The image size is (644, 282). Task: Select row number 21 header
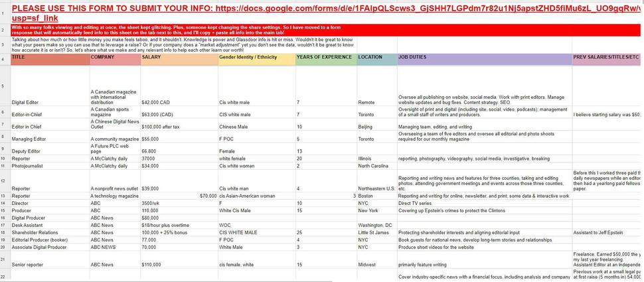(5, 259)
